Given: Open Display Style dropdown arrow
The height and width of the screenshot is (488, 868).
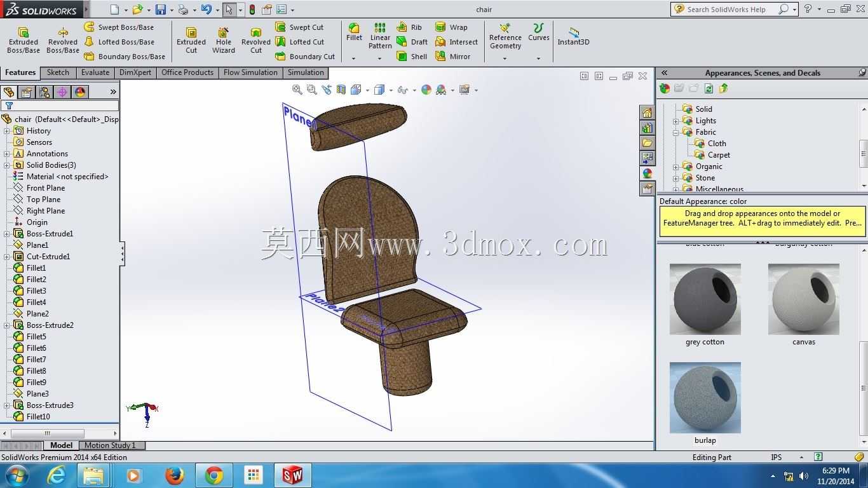Looking at the screenshot, I should [x=391, y=90].
